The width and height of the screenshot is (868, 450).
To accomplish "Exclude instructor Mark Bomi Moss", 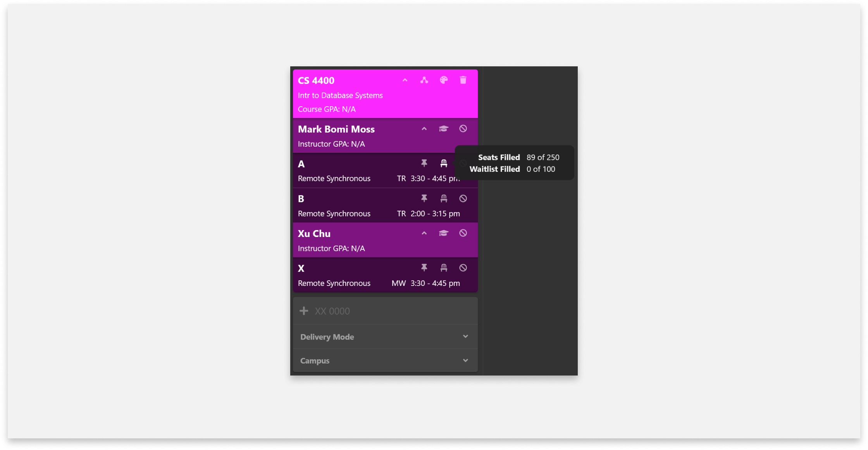I will pyautogui.click(x=463, y=129).
